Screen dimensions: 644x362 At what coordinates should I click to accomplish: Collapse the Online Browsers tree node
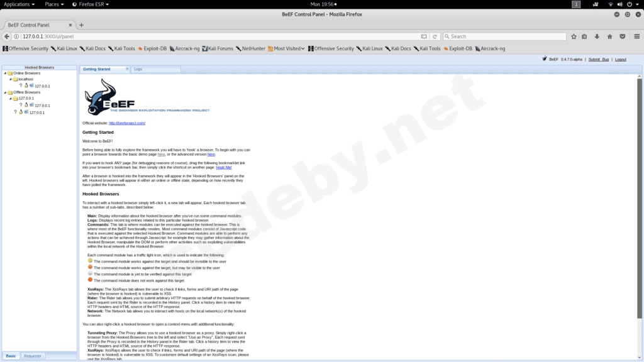tap(5, 74)
